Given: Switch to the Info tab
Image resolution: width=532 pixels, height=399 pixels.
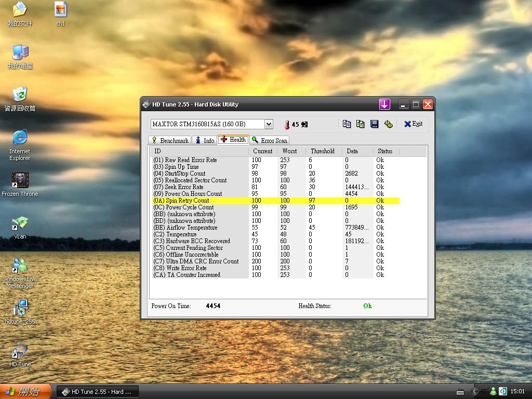Looking at the screenshot, I should tap(205, 140).
